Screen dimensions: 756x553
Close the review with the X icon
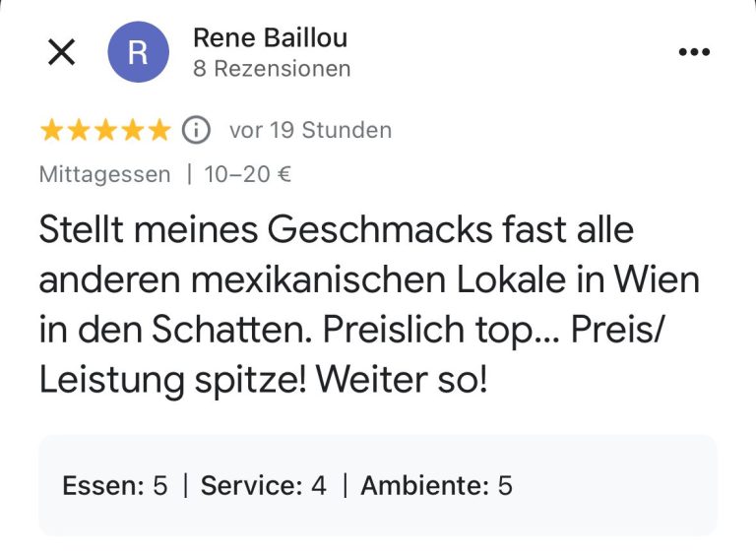coord(61,53)
